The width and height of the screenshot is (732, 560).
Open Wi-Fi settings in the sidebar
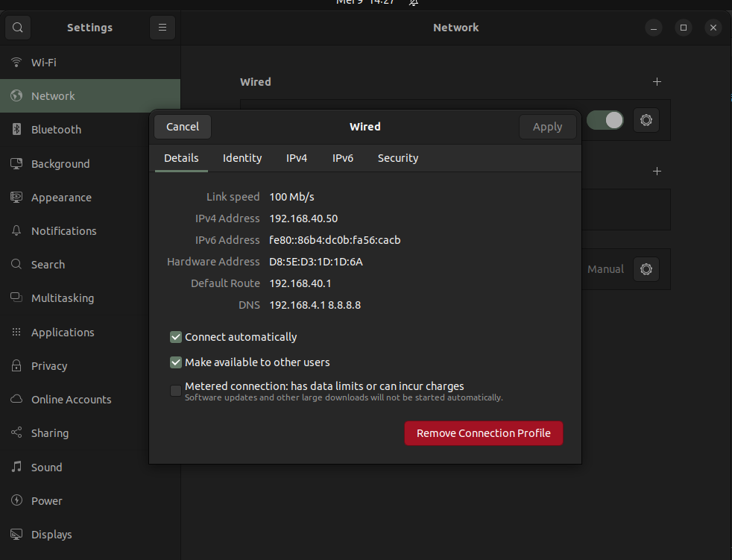[x=43, y=63]
